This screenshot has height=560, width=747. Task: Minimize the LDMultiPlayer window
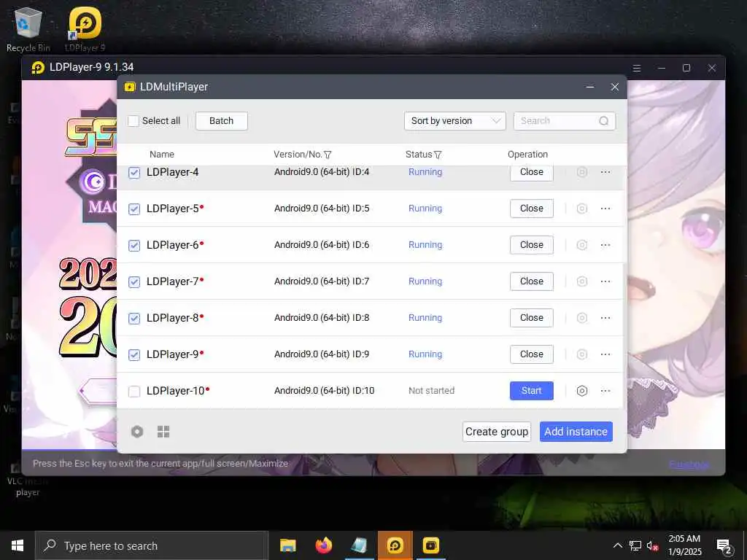[589, 87]
